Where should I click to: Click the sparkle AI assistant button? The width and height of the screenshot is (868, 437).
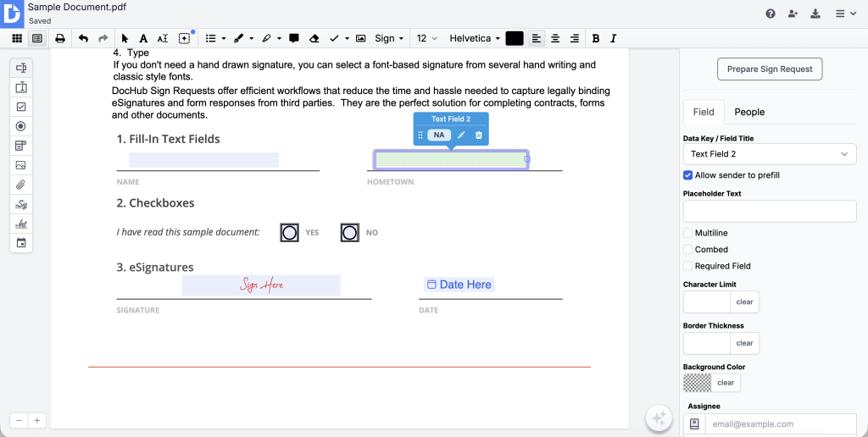click(659, 418)
